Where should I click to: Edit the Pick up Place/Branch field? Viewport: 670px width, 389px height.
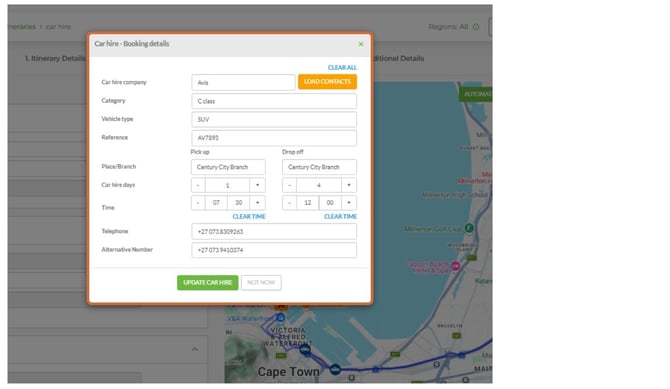click(228, 167)
